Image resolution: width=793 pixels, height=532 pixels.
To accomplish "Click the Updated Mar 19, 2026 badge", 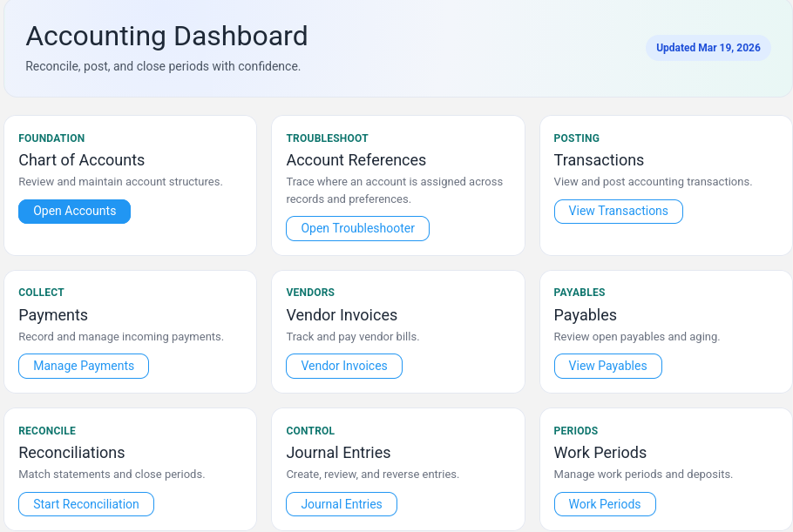I will [708, 48].
